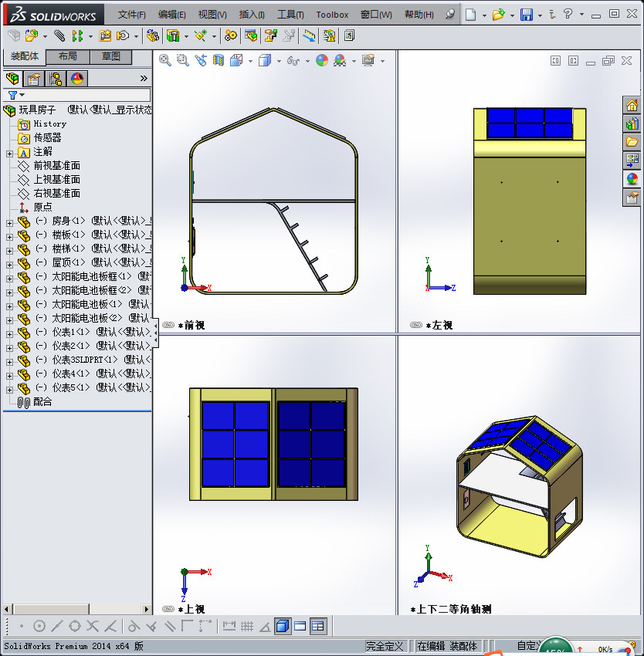Screen dimensions: 644x656
Task: Open the Design Library task pane icon
Action: point(632,123)
